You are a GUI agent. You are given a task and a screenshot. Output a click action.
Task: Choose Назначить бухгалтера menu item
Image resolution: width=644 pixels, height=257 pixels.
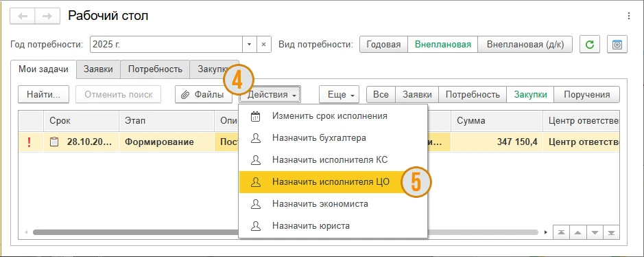click(x=333, y=138)
